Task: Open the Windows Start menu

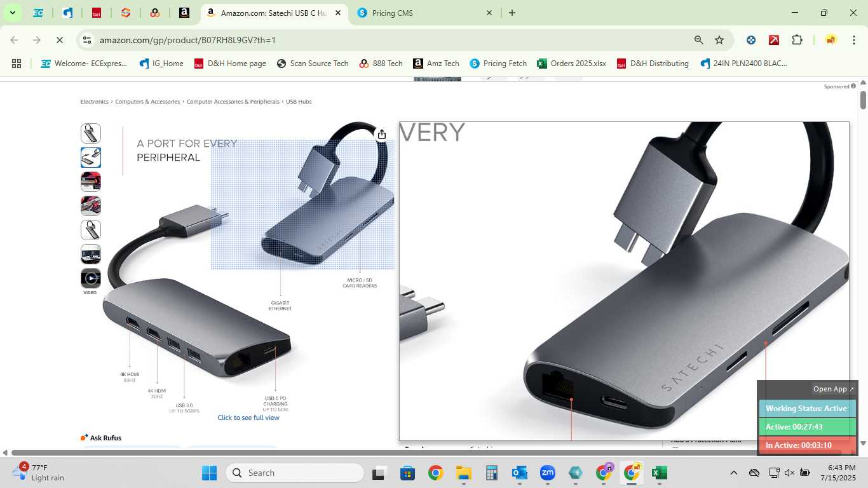Action: (x=209, y=473)
